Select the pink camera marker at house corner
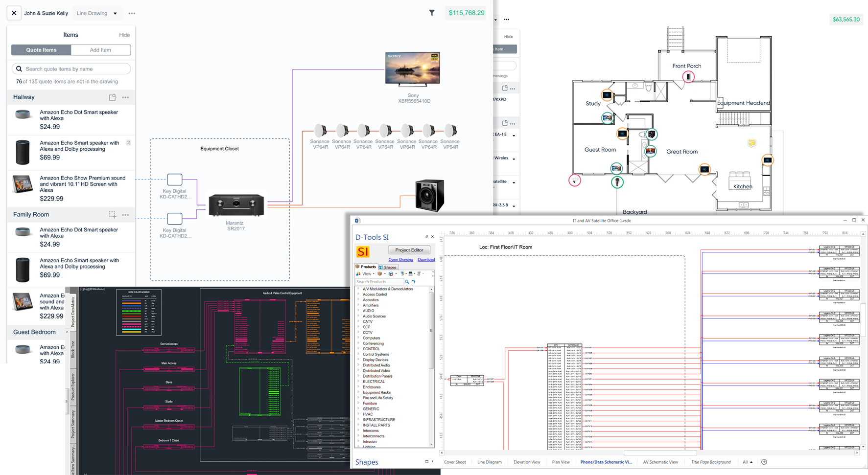This screenshot has height=475, width=868. 575,181
